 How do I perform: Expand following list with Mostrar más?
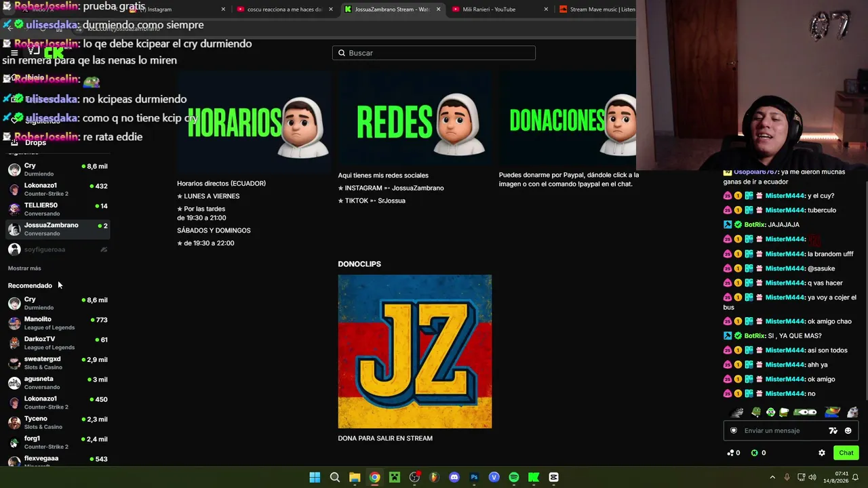(24, 268)
